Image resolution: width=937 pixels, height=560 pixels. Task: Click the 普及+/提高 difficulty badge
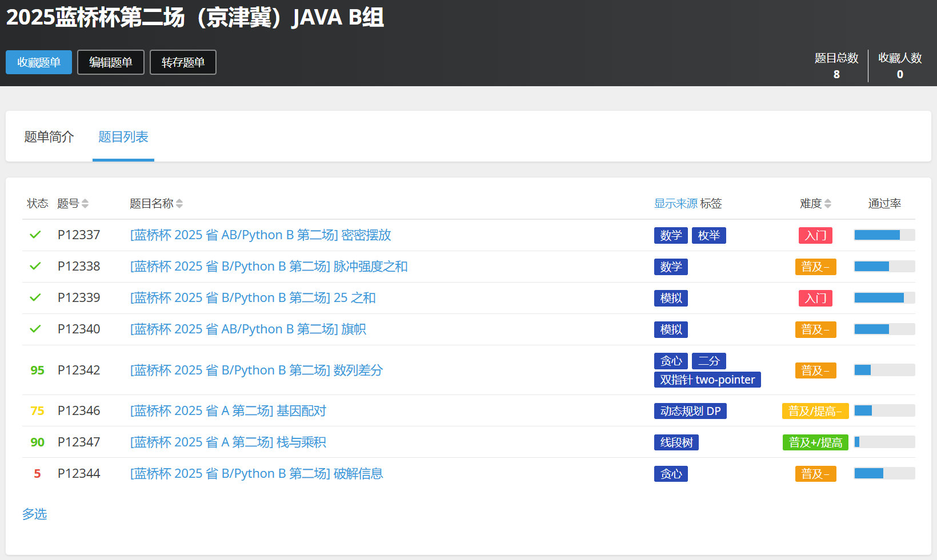pos(815,442)
